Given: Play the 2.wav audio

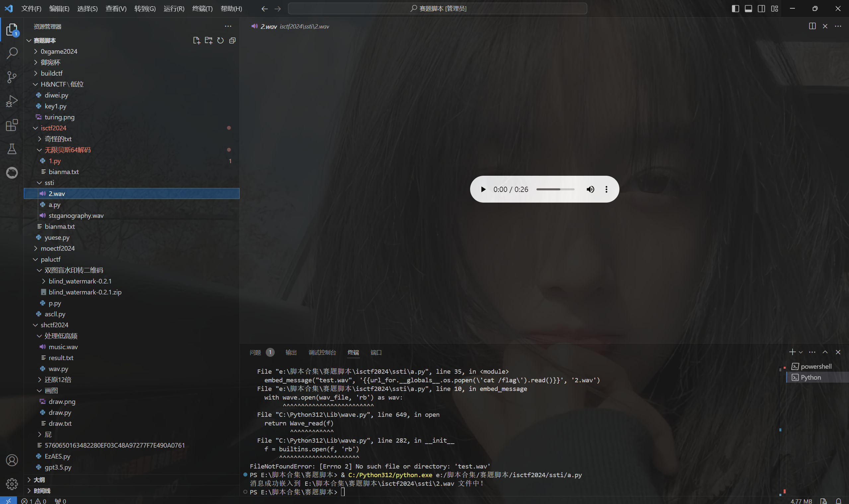Looking at the screenshot, I should pos(483,189).
